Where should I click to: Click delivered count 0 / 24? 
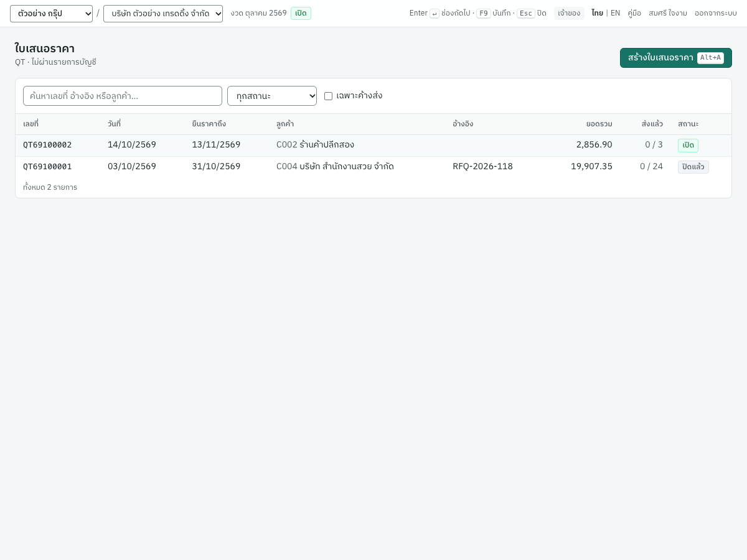[x=651, y=167]
